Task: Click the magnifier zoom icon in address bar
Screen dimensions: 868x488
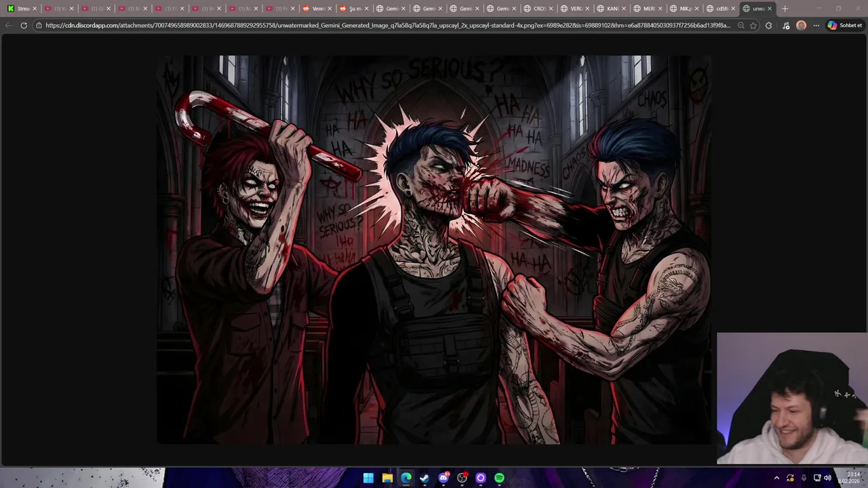Action: (x=741, y=25)
